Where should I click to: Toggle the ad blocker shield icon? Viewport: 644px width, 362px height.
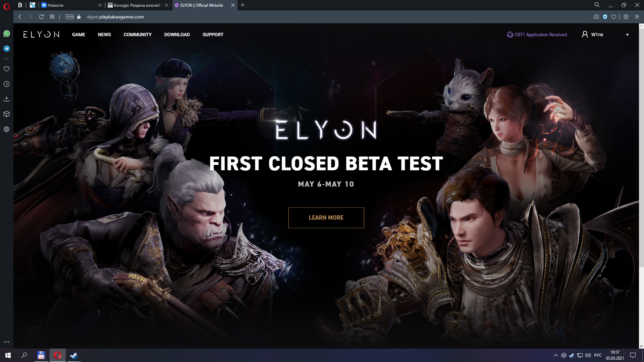click(x=605, y=17)
